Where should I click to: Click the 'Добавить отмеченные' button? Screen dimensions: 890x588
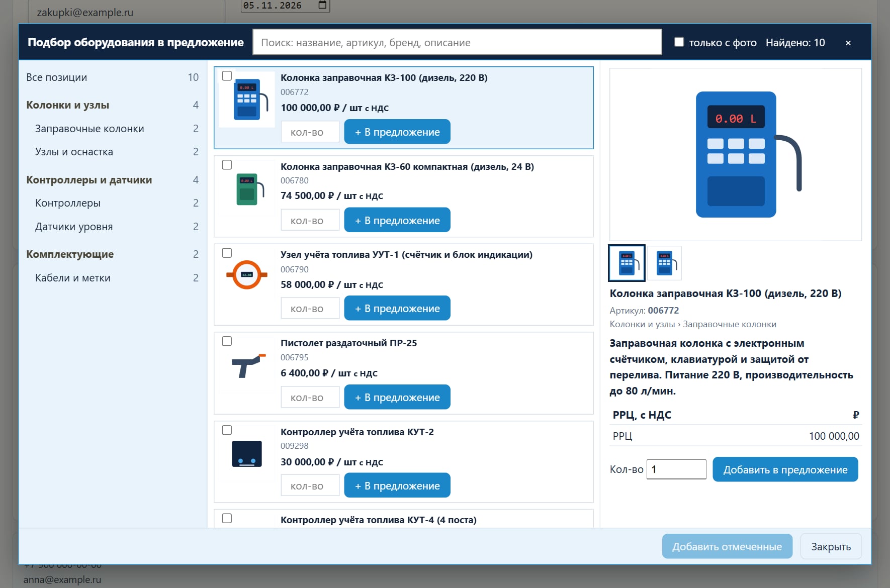(x=727, y=546)
